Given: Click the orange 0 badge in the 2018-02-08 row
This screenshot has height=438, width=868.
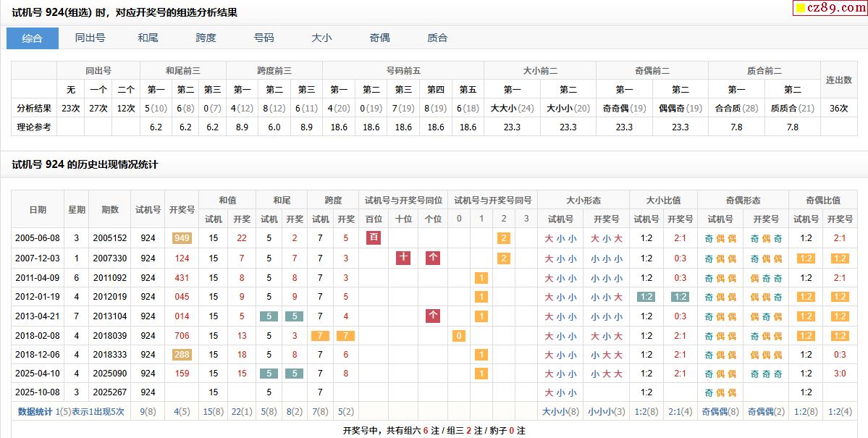Looking at the screenshot, I should (458, 335).
